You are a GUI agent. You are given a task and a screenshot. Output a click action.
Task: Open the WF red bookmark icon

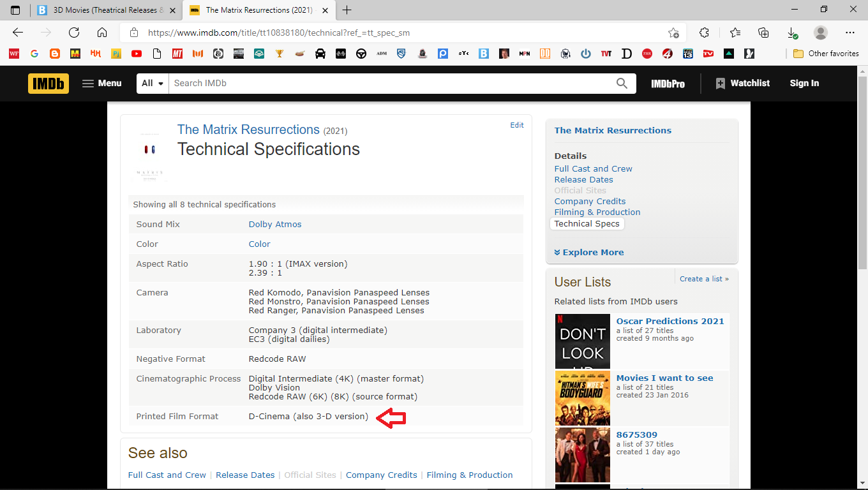(x=14, y=54)
